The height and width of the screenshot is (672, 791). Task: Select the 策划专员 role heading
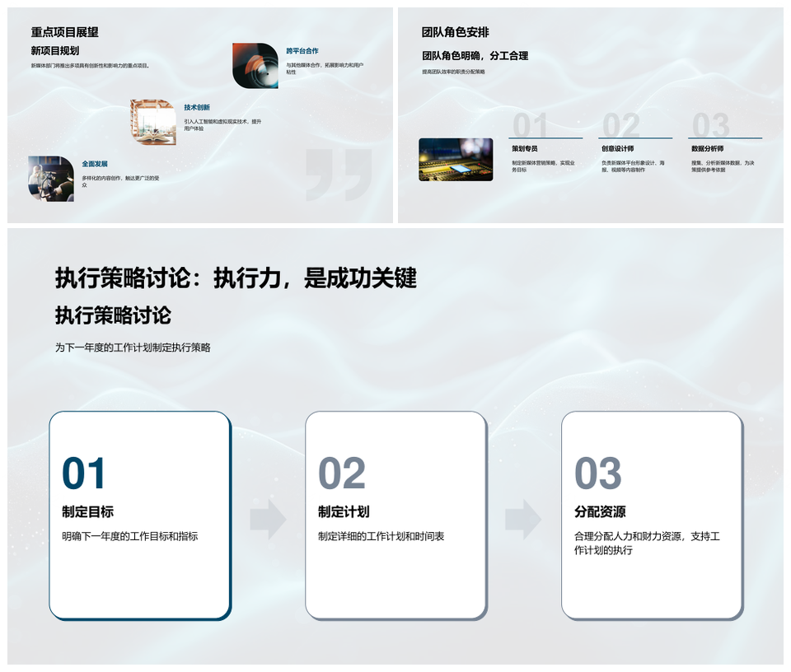(525, 149)
